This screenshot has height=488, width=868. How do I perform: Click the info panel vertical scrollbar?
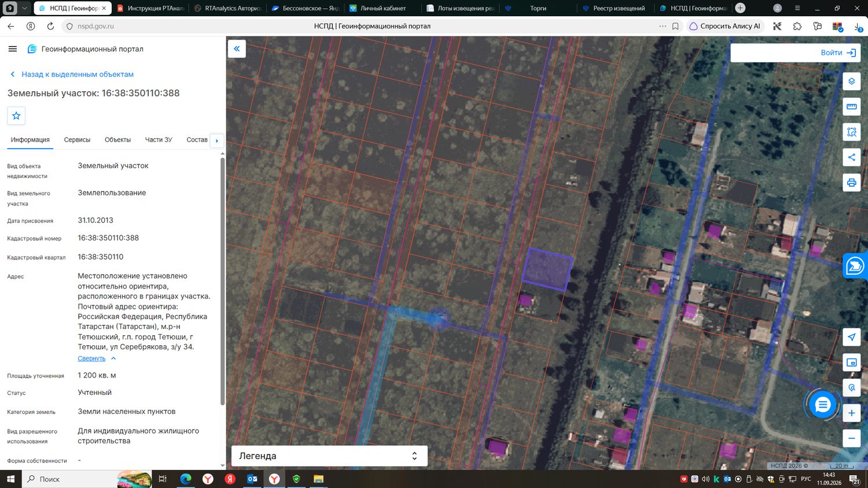click(223, 280)
